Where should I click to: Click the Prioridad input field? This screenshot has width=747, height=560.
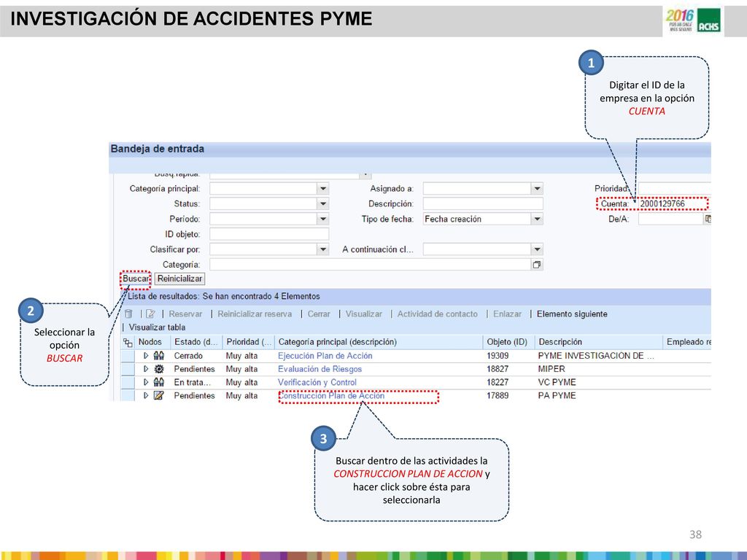[x=674, y=189]
